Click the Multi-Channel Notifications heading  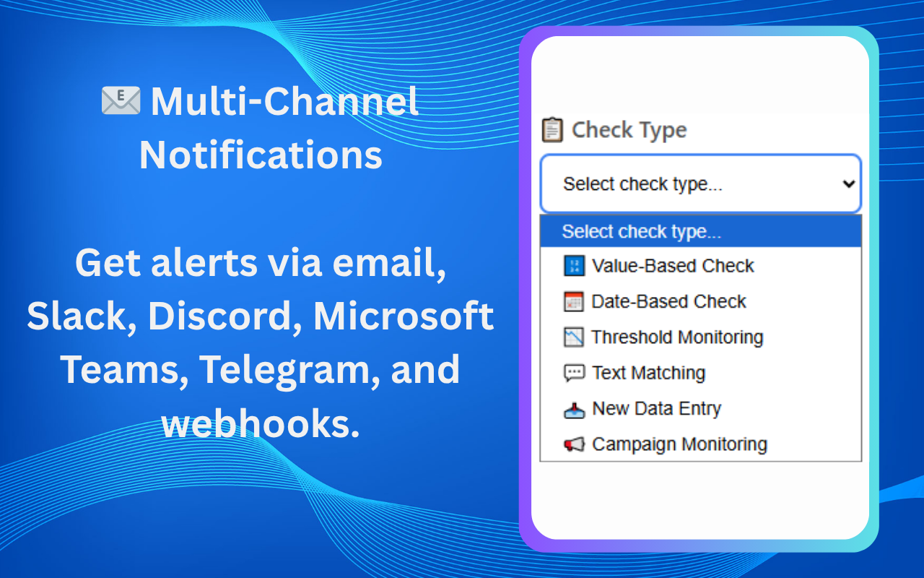pos(261,128)
